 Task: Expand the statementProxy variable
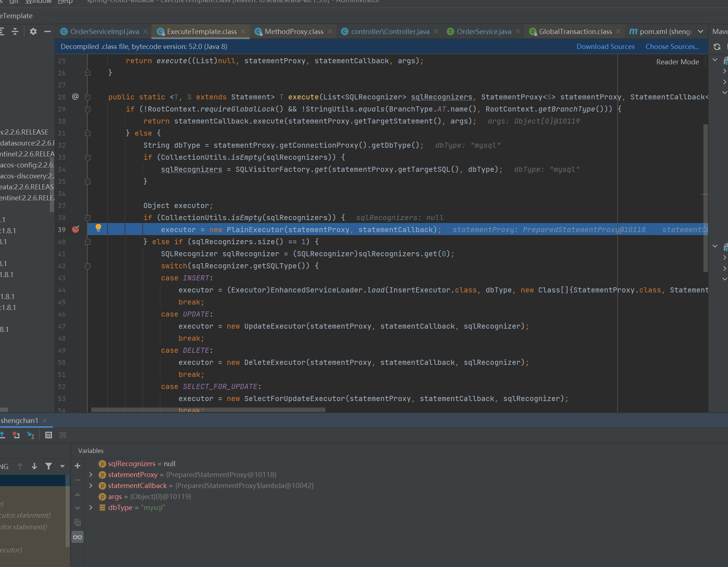click(91, 475)
